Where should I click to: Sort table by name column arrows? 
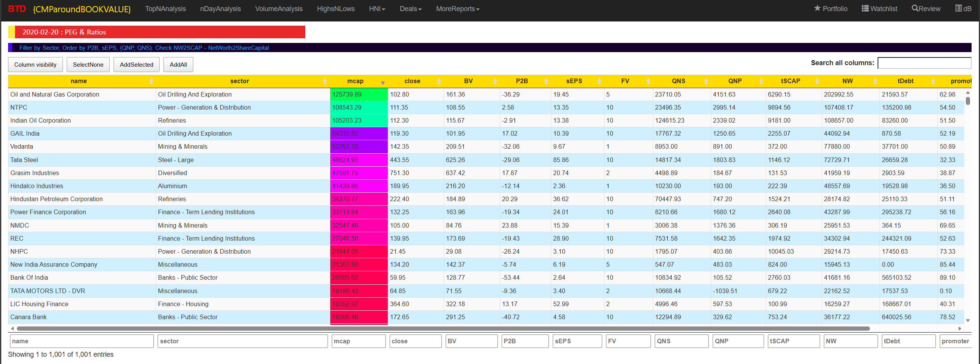click(151, 81)
